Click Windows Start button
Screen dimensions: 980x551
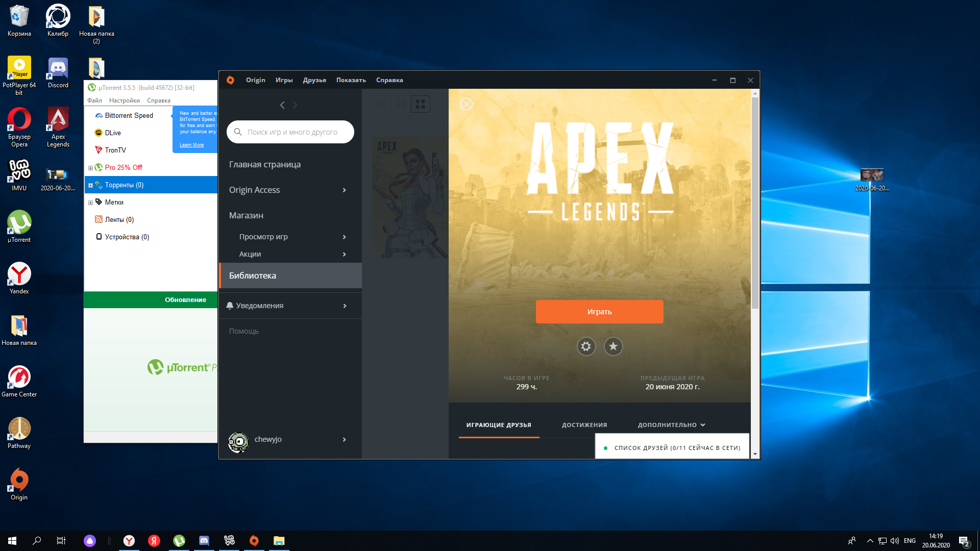[12, 540]
